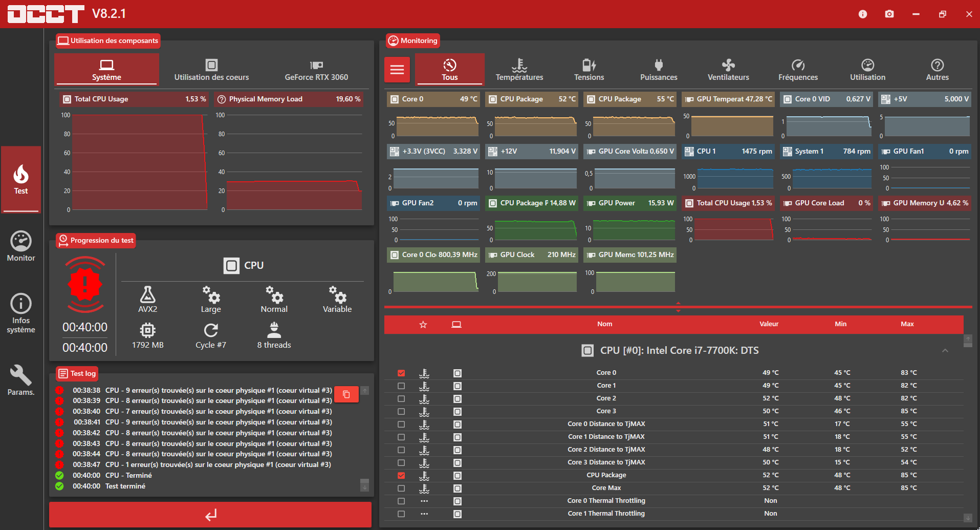
Task: Open Params settings in the sidebar
Action: 21,380
